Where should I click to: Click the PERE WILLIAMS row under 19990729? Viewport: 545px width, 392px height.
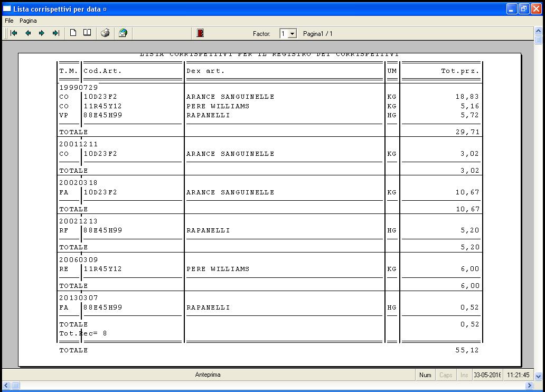point(270,106)
